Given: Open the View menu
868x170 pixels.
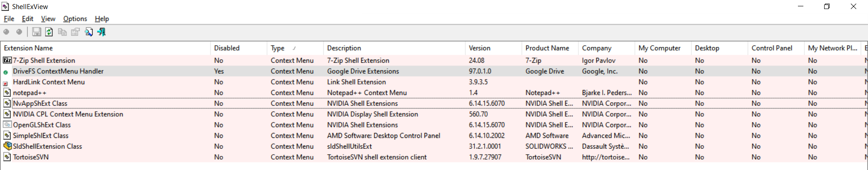Looking at the screenshot, I should (48, 19).
